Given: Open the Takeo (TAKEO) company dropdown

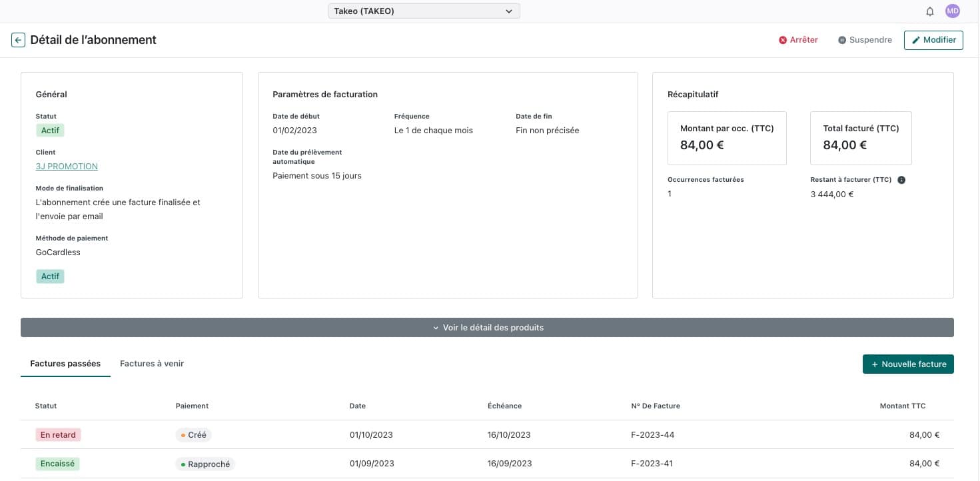Looking at the screenshot, I should coord(424,11).
